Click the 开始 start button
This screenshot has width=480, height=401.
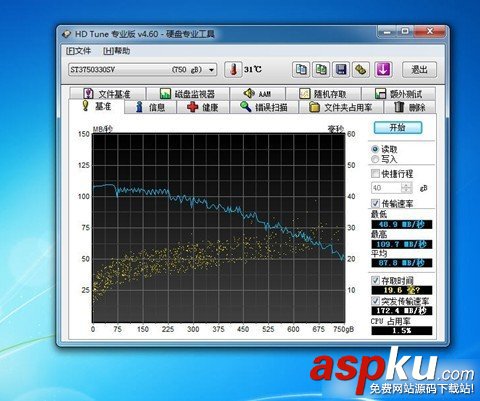[398, 128]
